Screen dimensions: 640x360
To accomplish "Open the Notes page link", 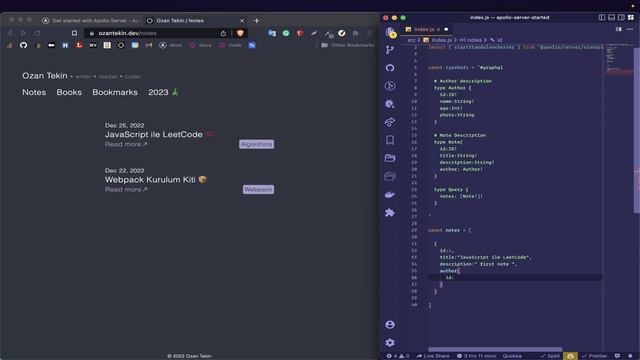I will point(34,92).
